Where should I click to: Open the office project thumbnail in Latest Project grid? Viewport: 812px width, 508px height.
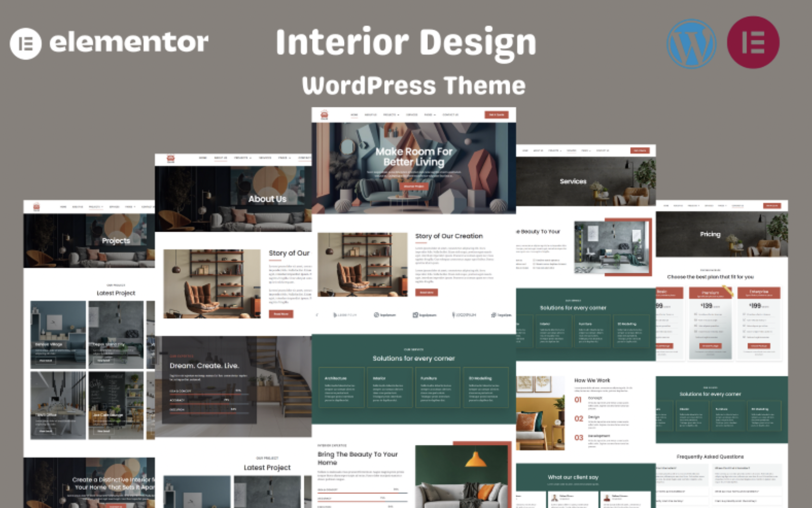click(58, 405)
